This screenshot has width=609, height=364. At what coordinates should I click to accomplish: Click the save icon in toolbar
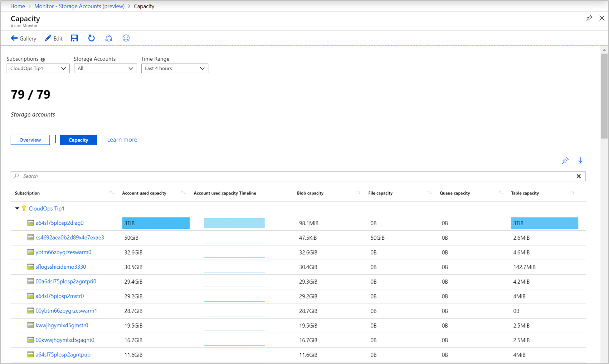pyautogui.click(x=74, y=39)
